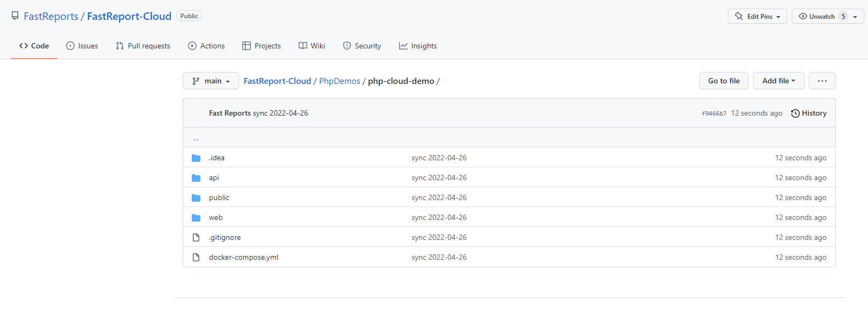Click the Unwatch count badge 5

coord(843,16)
